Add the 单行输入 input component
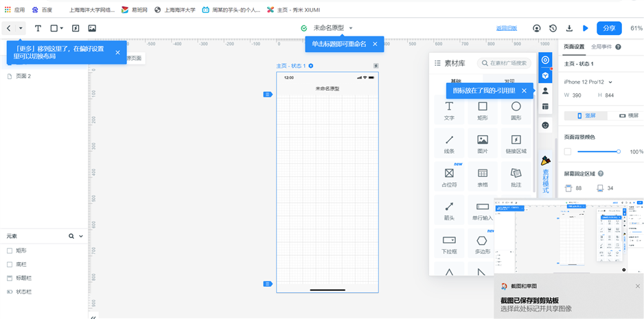Image resolution: width=644 pixels, height=319 pixels. [x=481, y=210]
